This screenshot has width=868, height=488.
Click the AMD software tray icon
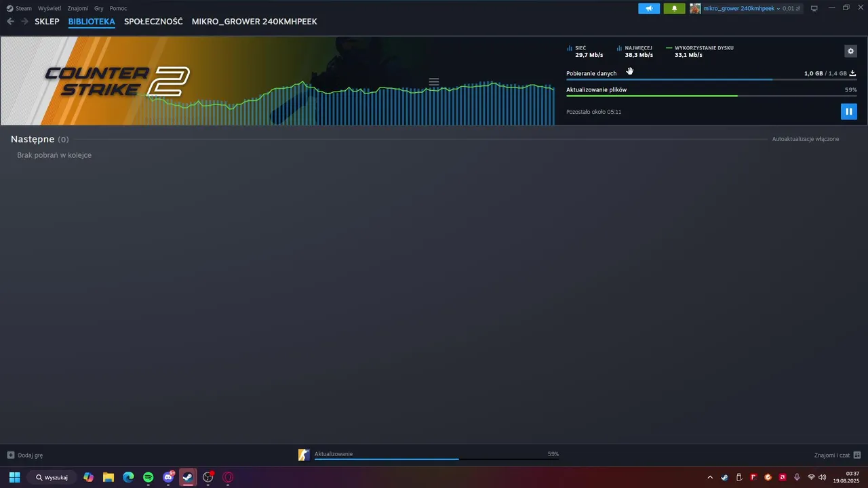tap(783, 477)
